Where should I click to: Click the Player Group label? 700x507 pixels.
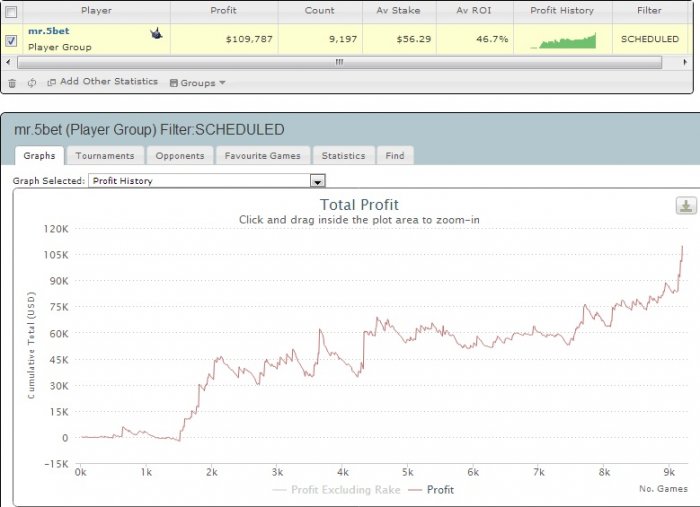60,47
